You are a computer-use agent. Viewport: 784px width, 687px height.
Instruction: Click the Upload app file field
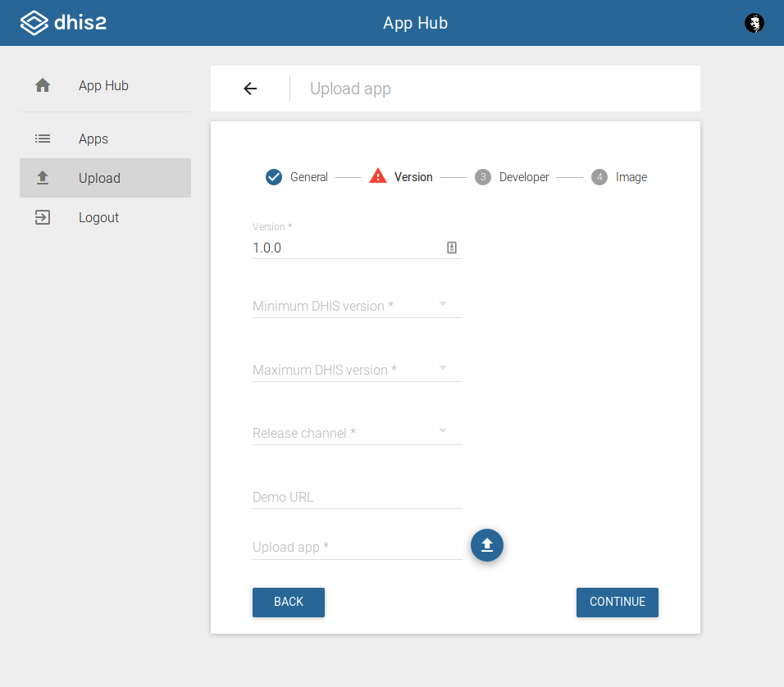357,547
